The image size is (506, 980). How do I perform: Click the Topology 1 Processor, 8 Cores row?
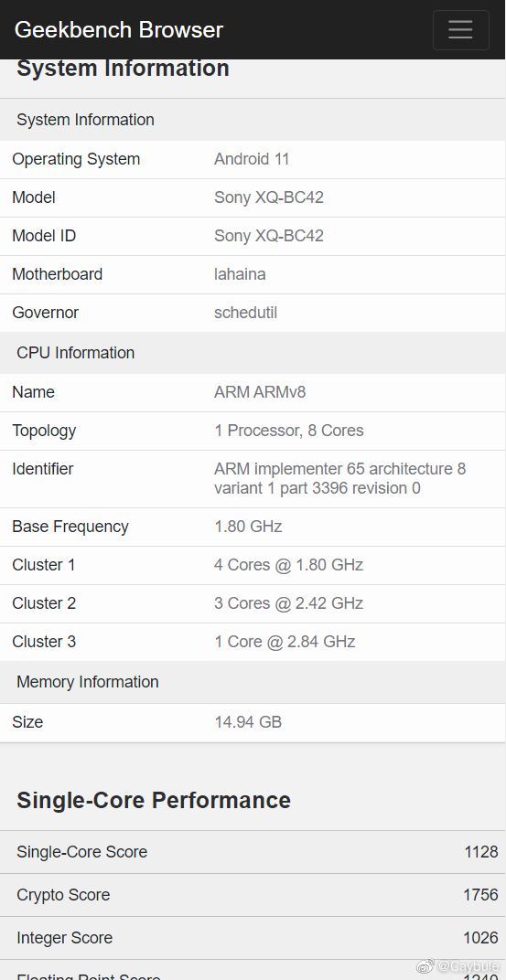point(253,431)
